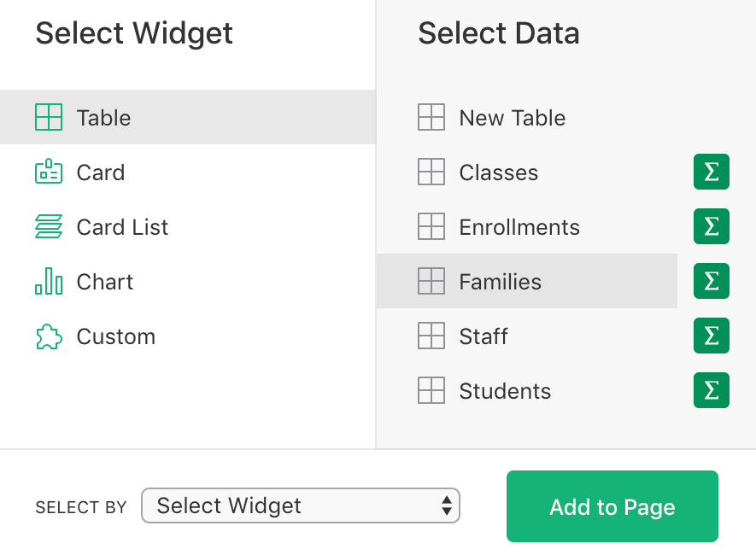Select the Table widget icon
The width and height of the screenshot is (756, 555).
pos(49,117)
